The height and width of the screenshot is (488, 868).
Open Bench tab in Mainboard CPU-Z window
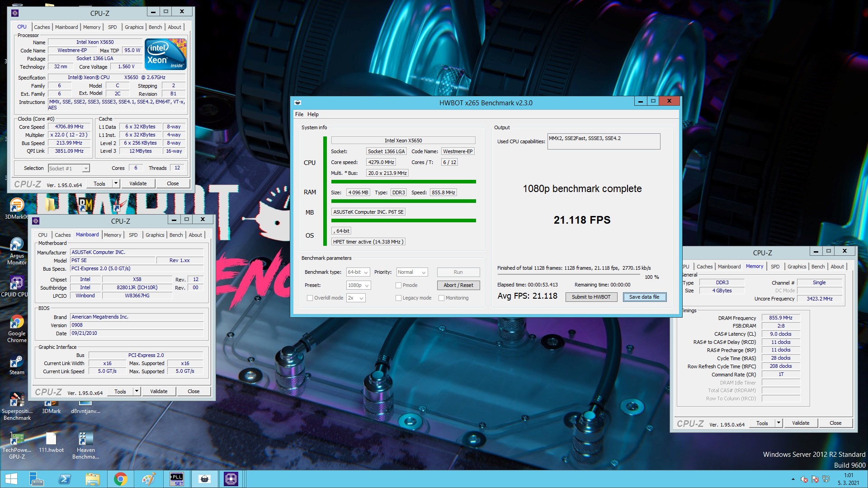click(x=176, y=235)
